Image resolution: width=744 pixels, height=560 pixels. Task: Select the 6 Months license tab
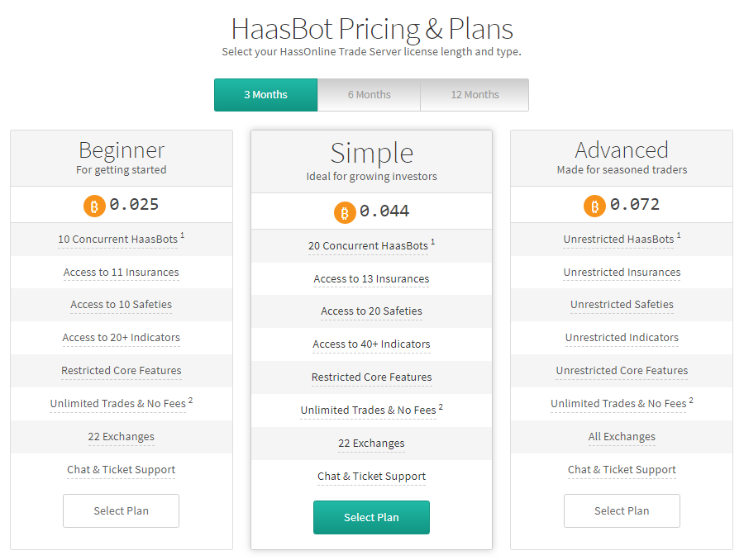click(x=370, y=95)
